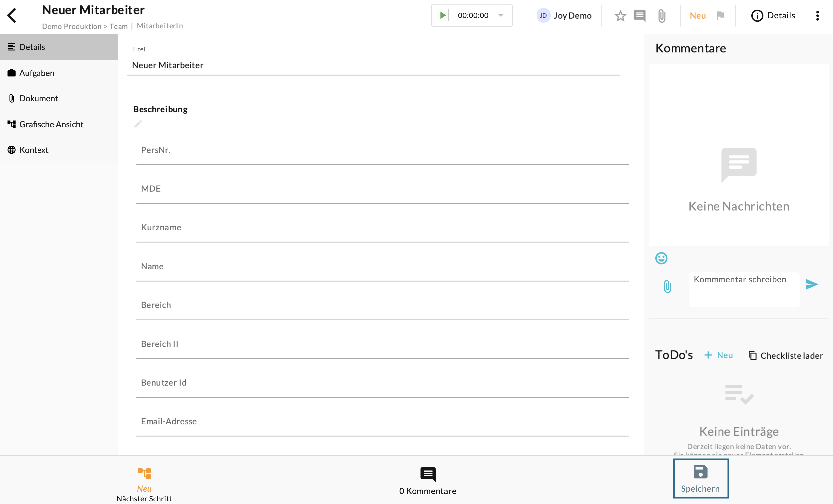The width and height of the screenshot is (833, 504).
Task: Edit Beschreibung with the pencil icon
Action: (138, 124)
